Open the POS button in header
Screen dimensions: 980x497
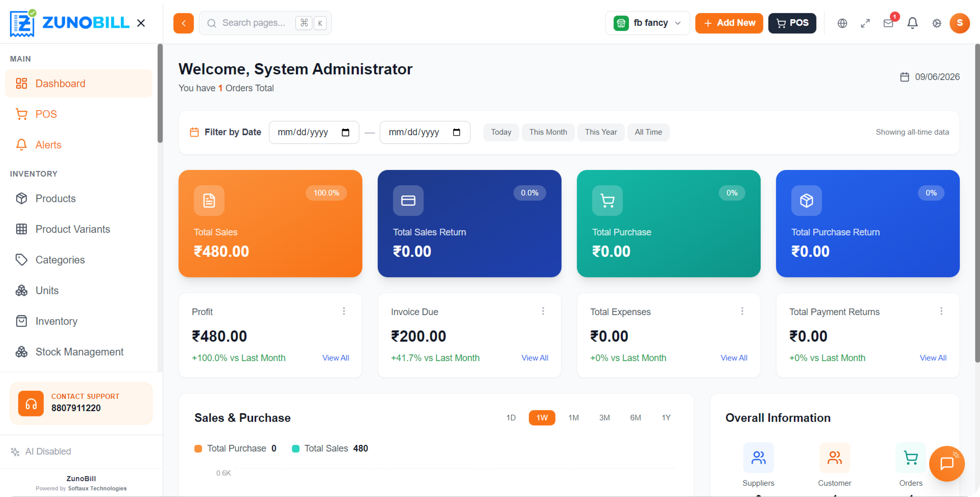click(792, 23)
